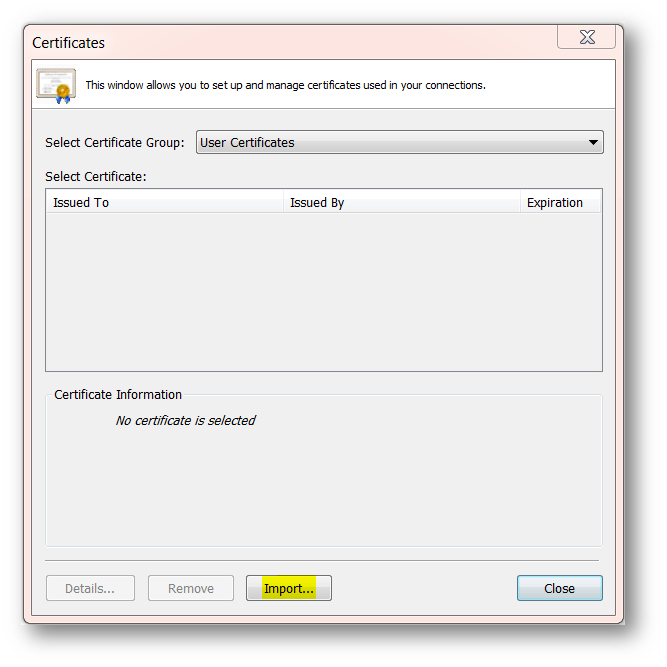Viewport: 667px width, 667px height.
Task: Sort by the Expiration column header
Action: click(x=558, y=202)
